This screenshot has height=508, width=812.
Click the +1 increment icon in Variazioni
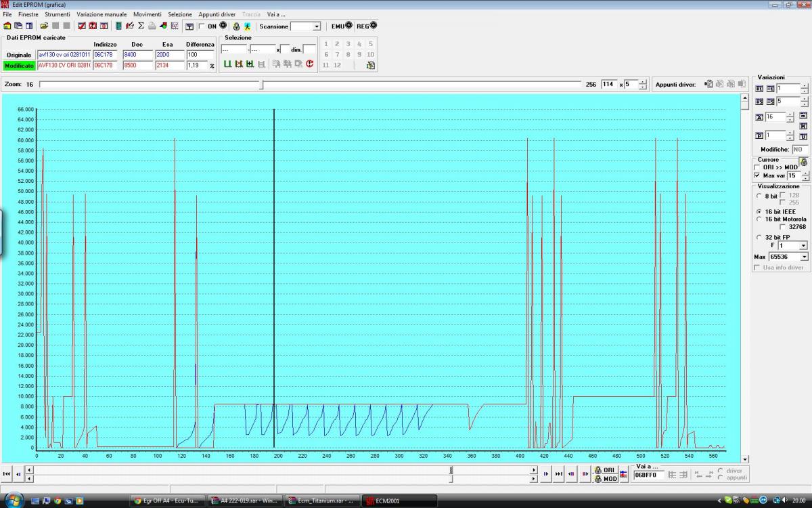760,89
